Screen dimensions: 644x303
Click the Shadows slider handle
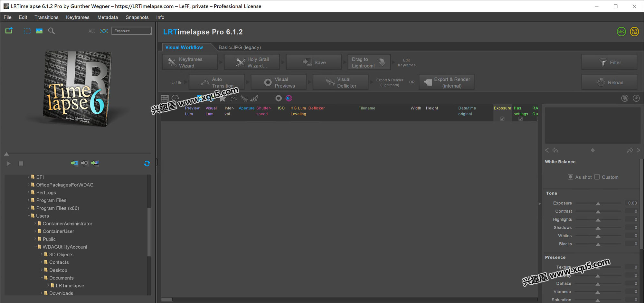(598, 228)
